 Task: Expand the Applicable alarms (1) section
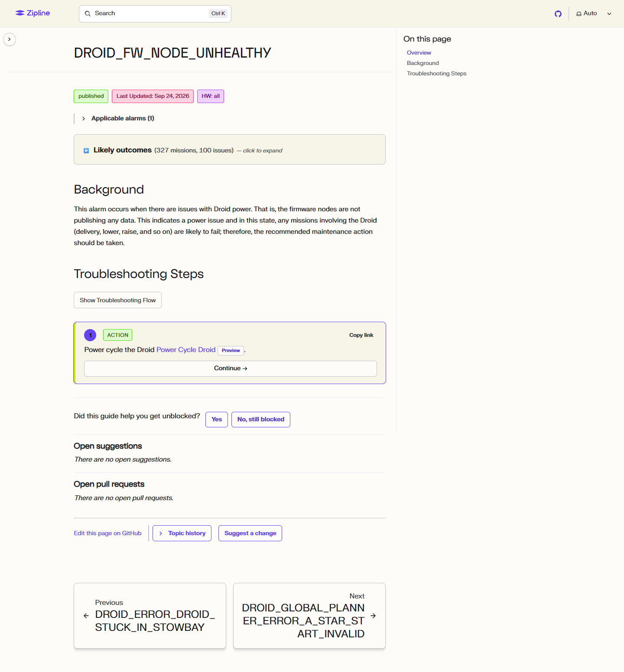pos(118,118)
